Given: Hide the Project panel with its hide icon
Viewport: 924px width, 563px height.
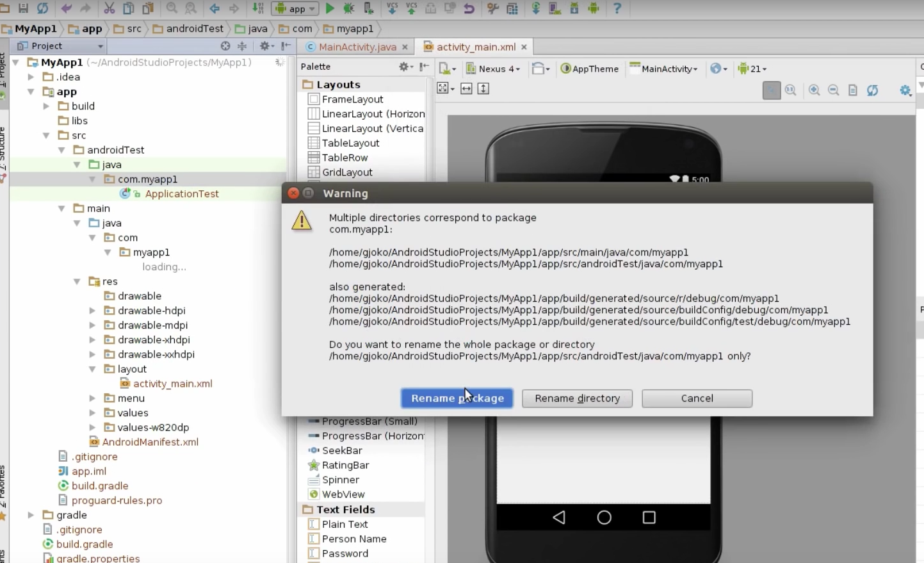Looking at the screenshot, I should tap(286, 46).
